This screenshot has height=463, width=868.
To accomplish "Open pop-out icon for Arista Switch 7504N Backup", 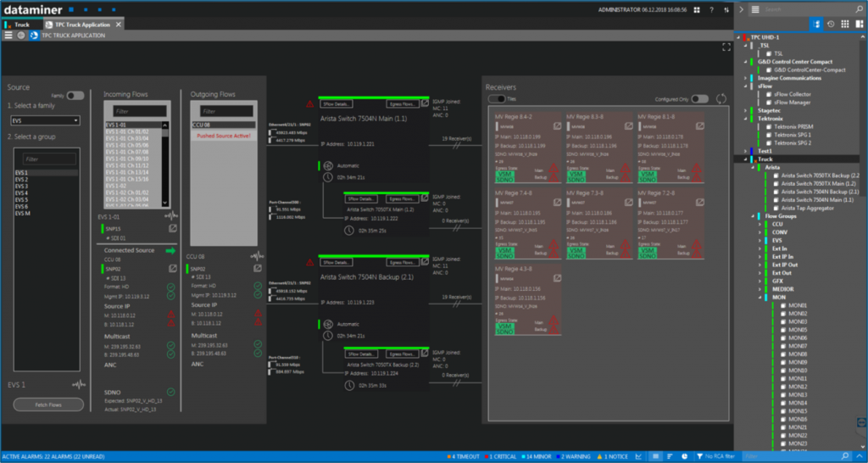I will [x=425, y=262].
